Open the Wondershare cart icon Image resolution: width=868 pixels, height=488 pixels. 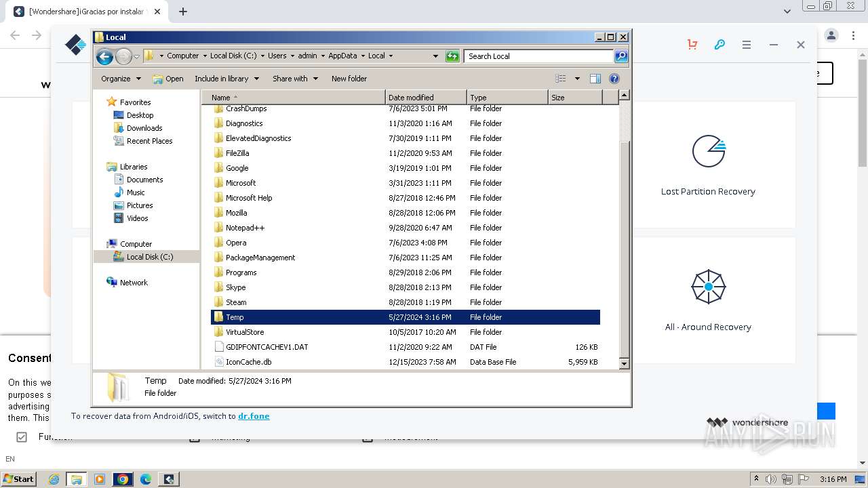coord(692,45)
